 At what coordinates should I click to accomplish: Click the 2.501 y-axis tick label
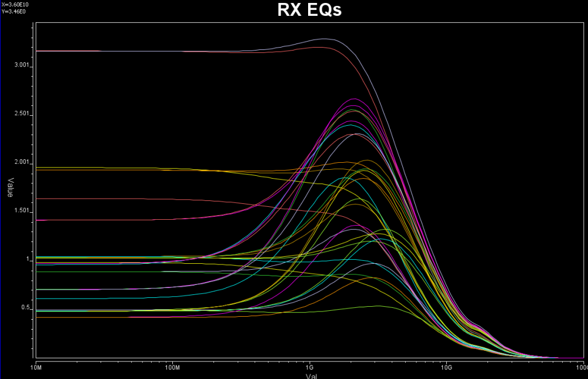click(x=22, y=114)
